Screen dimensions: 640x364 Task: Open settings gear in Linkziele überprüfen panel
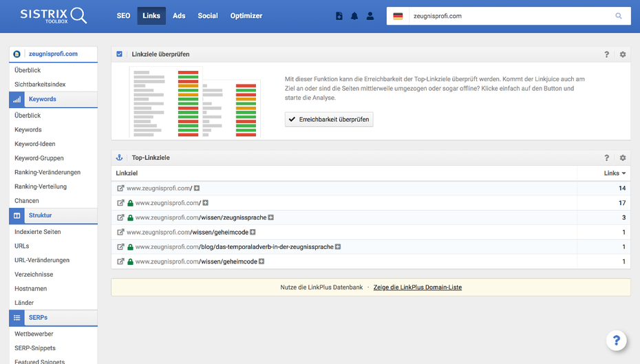[x=622, y=54]
